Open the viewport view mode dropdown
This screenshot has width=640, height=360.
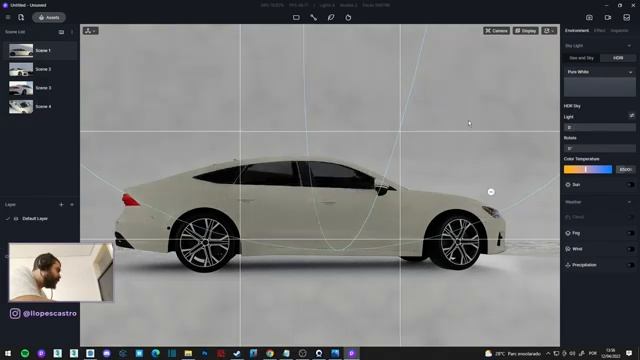90,31
